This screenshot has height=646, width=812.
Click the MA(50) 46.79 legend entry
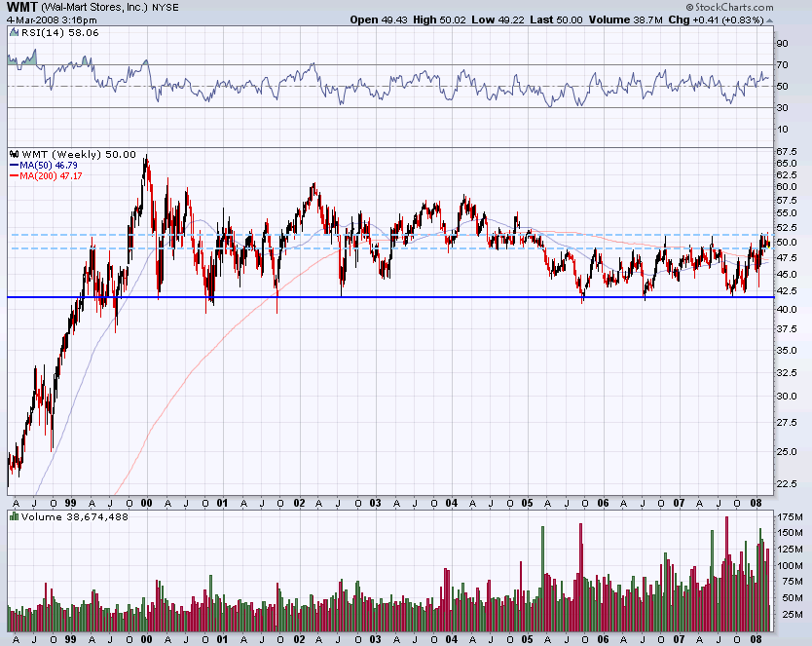pyautogui.click(x=49, y=166)
